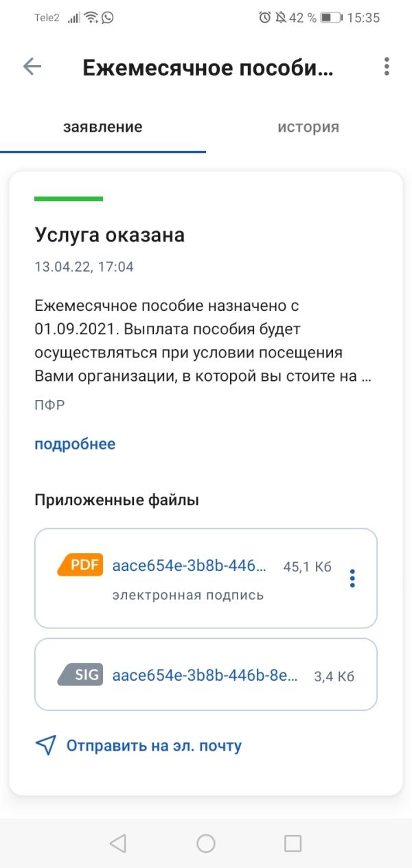Open the back arrow navigation icon
The image size is (412, 868).
30,66
